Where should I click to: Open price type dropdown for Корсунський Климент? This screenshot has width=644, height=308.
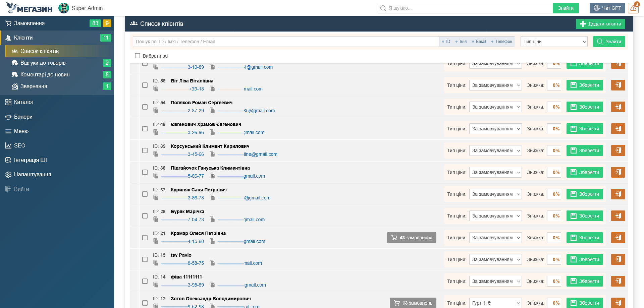point(495,150)
